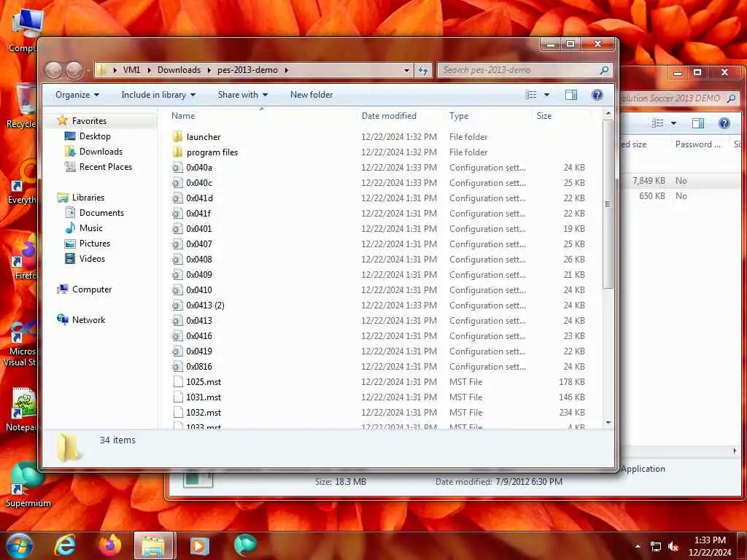
Task: Select the 0x0419 configuration file
Action: pos(198,351)
